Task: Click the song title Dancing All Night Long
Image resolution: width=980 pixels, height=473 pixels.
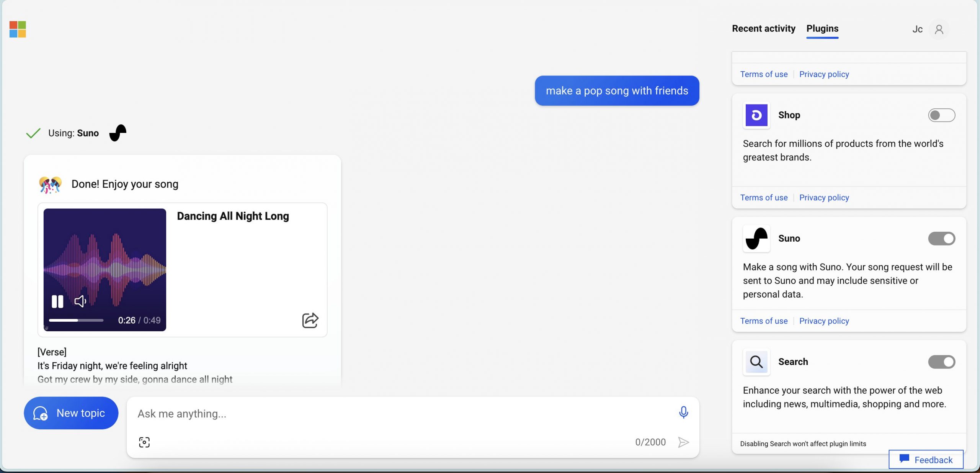Action: [x=233, y=216]
